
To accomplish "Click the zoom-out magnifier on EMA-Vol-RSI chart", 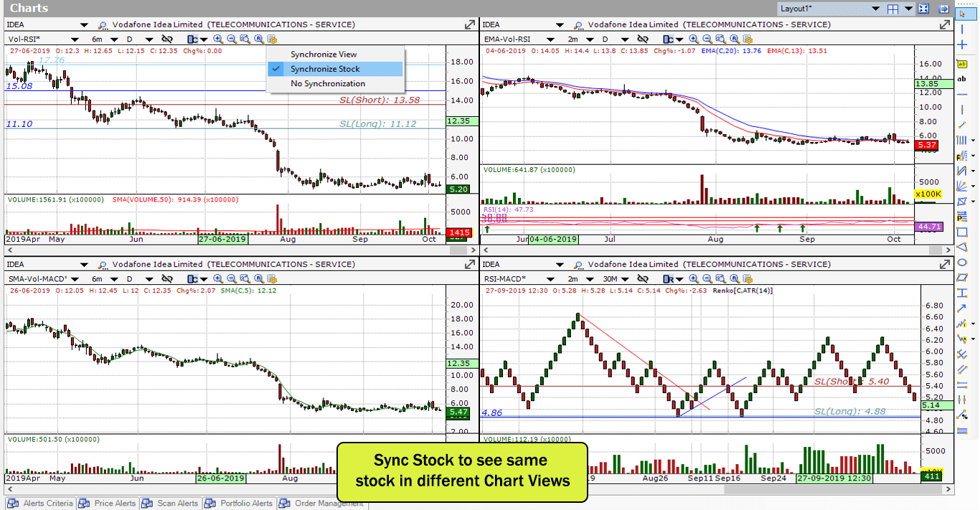I will coord(707,39).
